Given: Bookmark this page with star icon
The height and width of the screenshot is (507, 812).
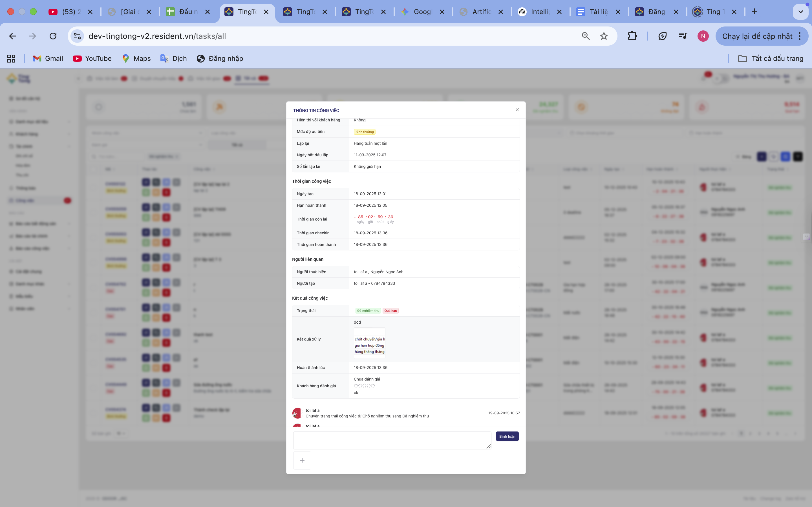Looking at the screenshot, I should tap(604, 36).
